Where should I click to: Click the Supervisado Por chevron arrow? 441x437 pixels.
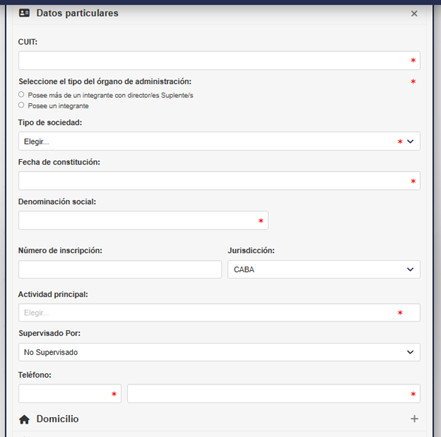[x=410, y=352]
